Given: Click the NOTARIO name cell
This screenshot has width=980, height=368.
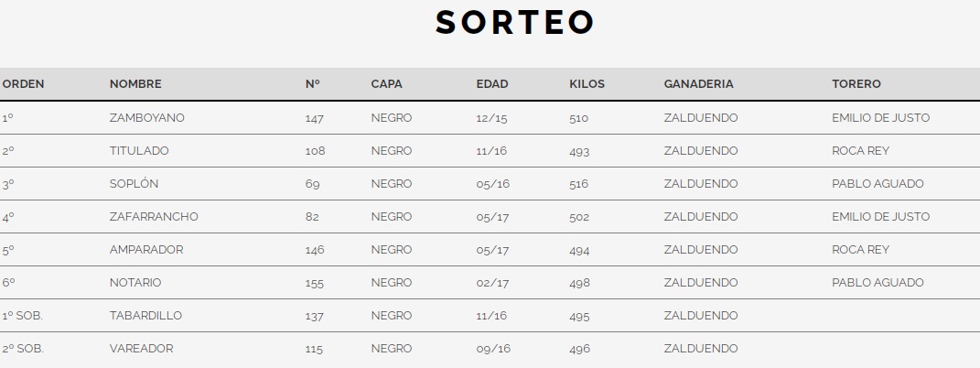Looking at the screenshot, I should (135, 283).
